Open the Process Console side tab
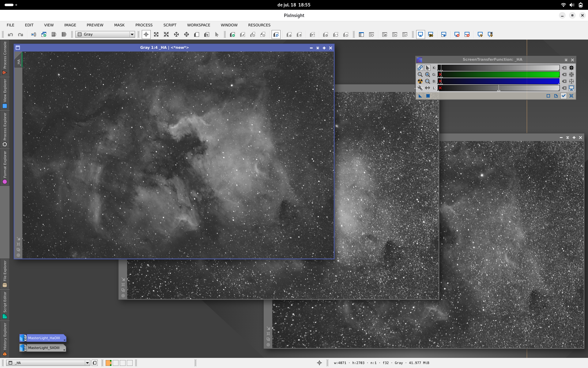 5,58
